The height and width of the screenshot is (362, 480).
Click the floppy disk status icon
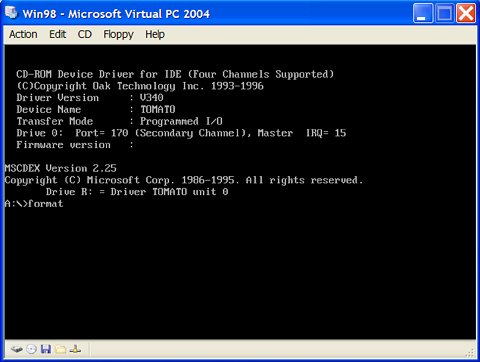click(46, 349)
